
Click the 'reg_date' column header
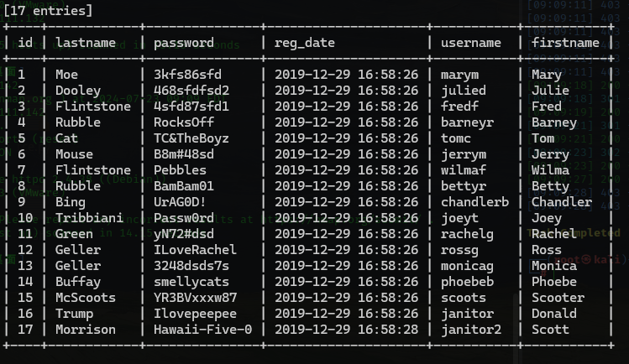pos(306,43)
